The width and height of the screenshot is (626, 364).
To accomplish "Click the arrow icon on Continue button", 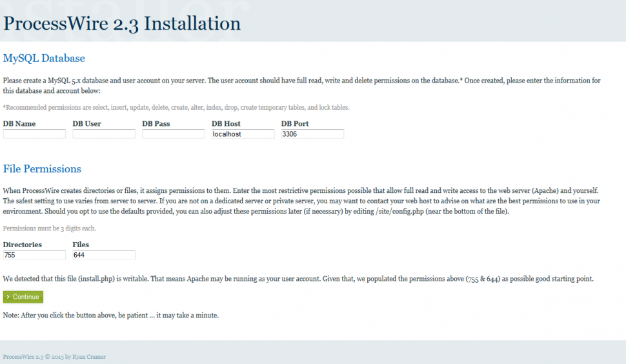I will click(x=8, y=297).
